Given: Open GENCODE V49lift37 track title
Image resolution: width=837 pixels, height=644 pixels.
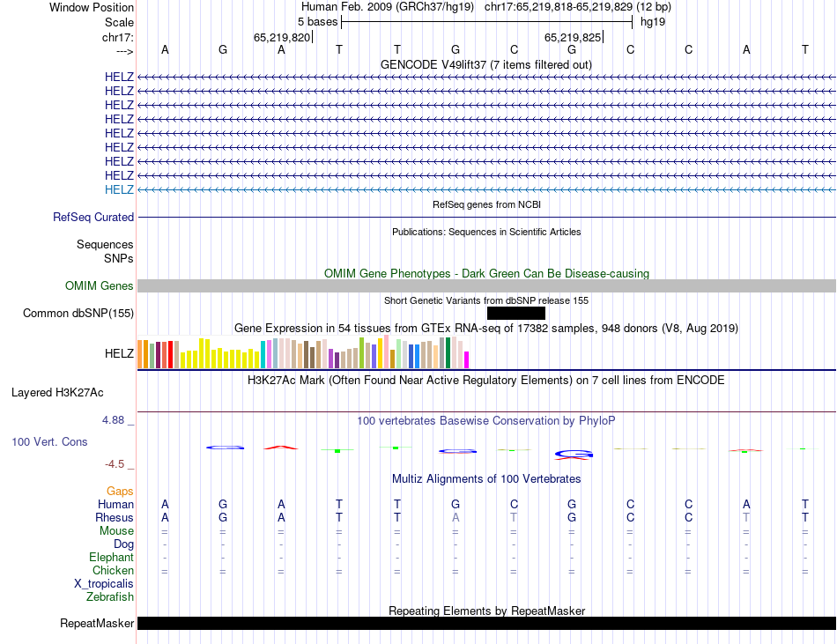Looking at the screenshot, I should coord(486,64).
